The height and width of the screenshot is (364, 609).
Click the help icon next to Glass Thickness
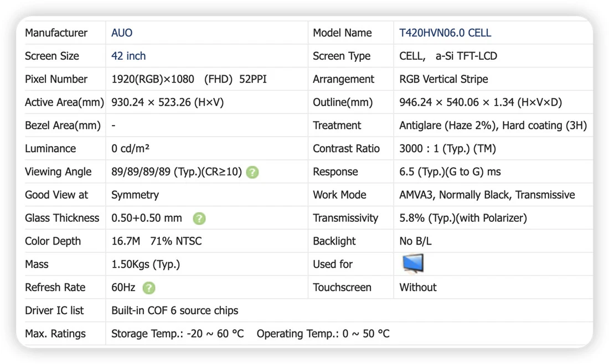199,219
